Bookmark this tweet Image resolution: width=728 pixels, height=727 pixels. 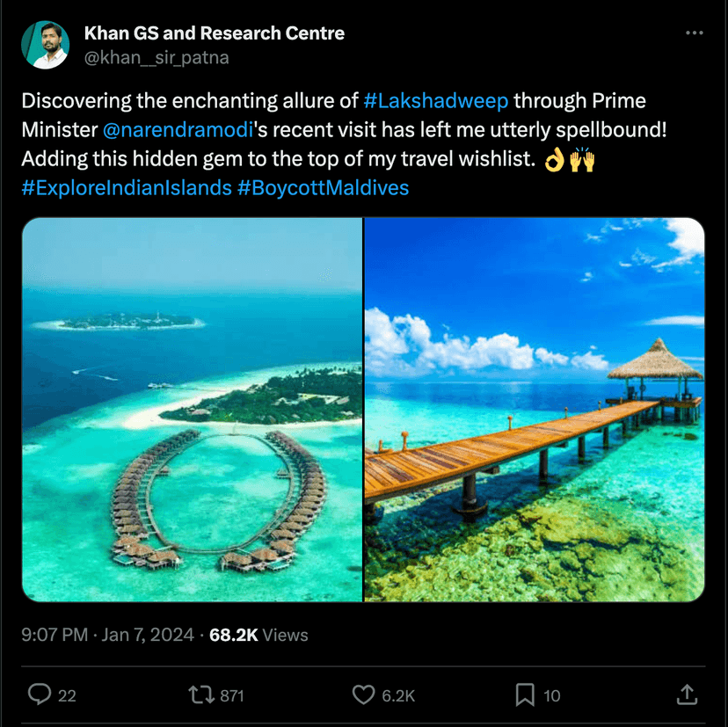pos(524,695)
